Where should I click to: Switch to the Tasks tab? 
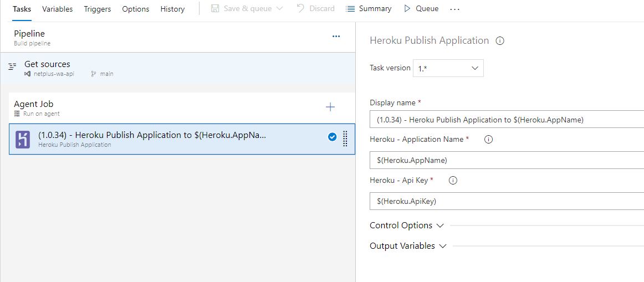pos(22,9)
